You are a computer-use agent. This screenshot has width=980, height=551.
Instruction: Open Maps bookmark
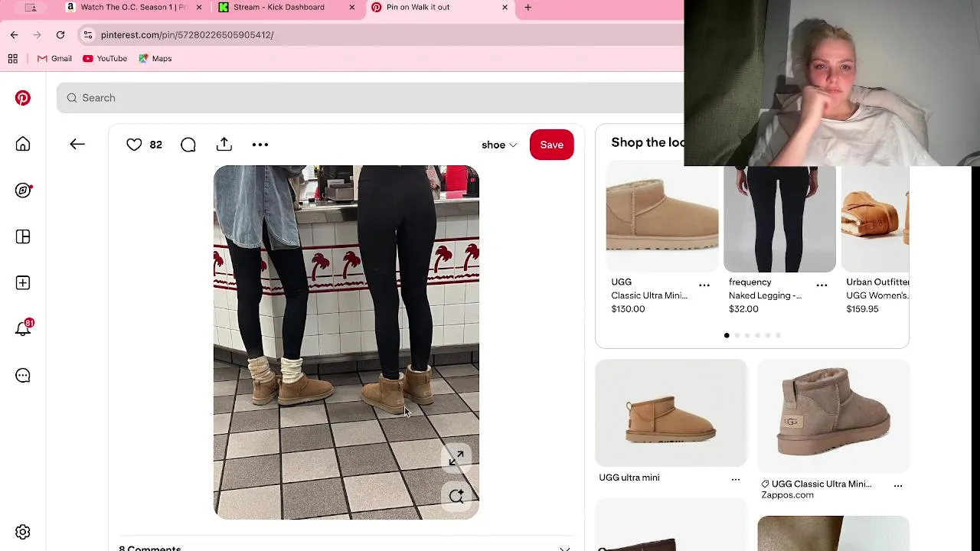(155, 58)
